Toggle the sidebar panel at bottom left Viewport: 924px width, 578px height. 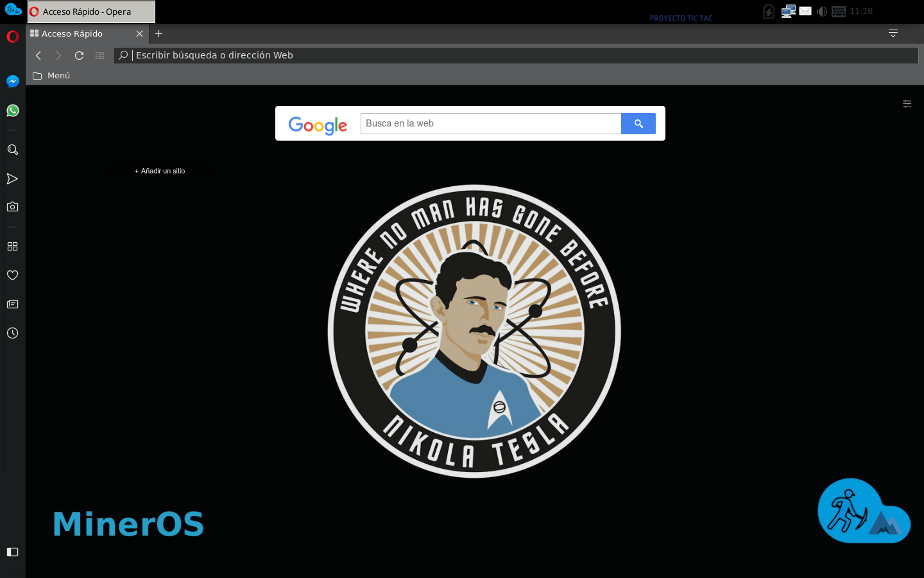coord(12,552)
